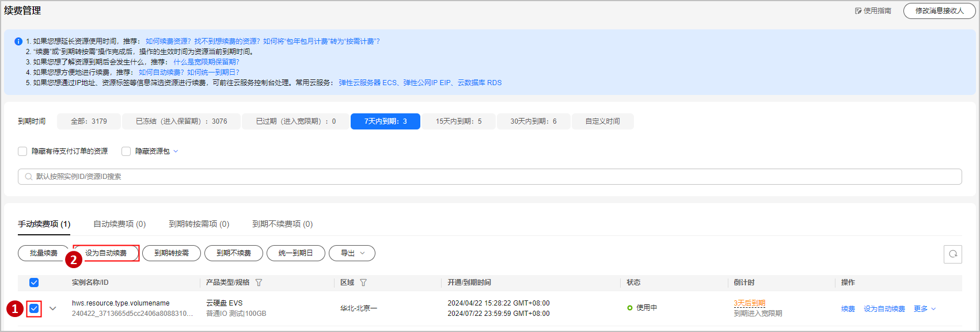Click the 使用指南 guide icon

(x=858, y=11)
